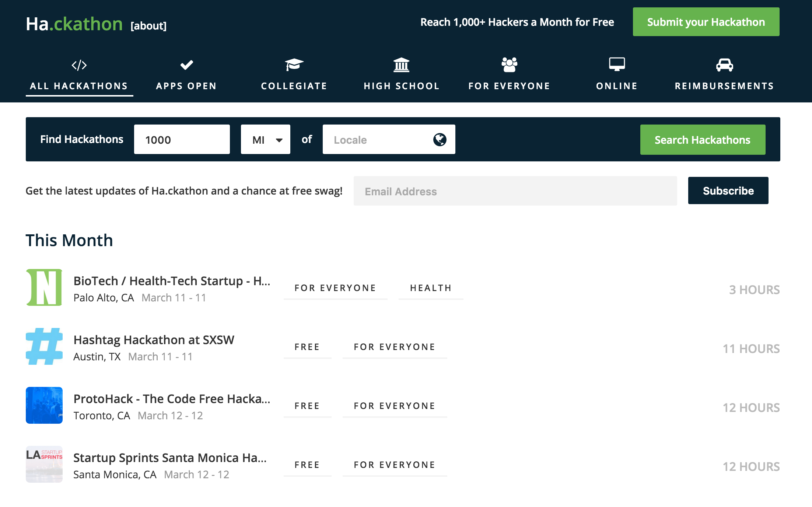Focus the Email Address input field
This screenshot has width=812, height=507.
(x=515, y=191)
